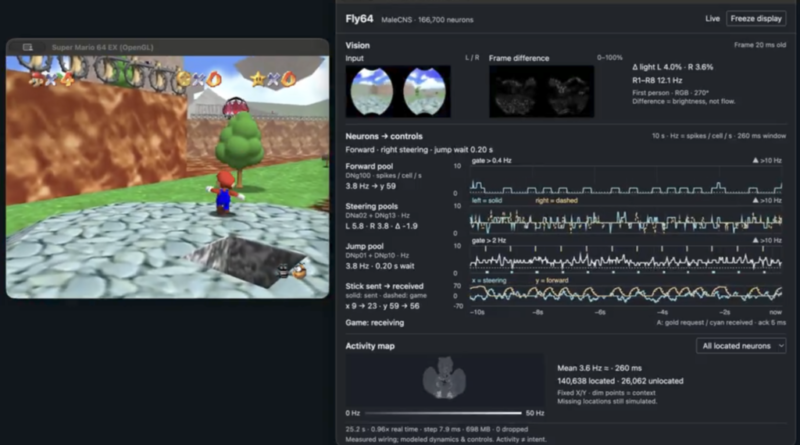Screen dimensions: 800x445
Task: Click the right frame difference image
Action: click(568, 95)
